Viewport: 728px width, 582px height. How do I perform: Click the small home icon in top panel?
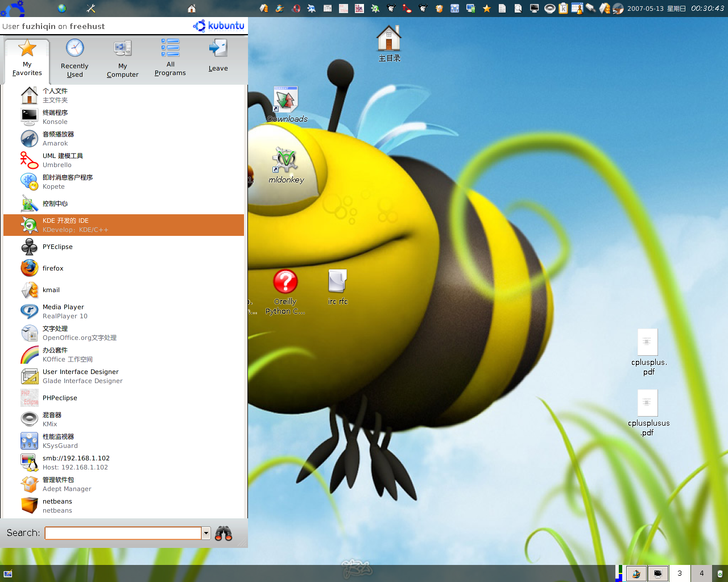192,9
